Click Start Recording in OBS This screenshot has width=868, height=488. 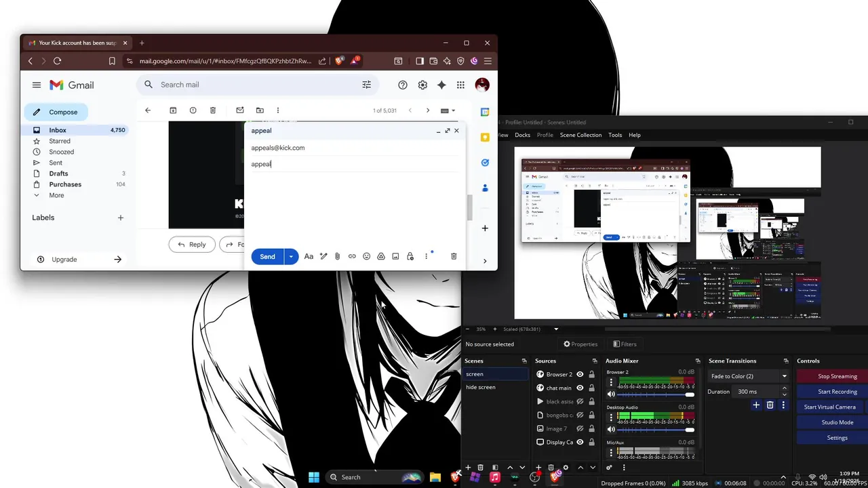(831, 392)
